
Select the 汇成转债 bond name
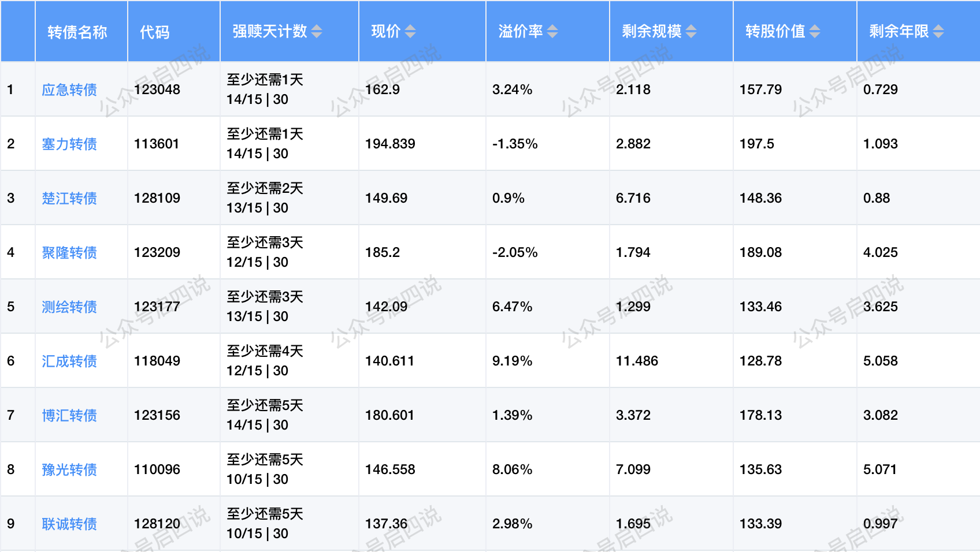point(69,361)
